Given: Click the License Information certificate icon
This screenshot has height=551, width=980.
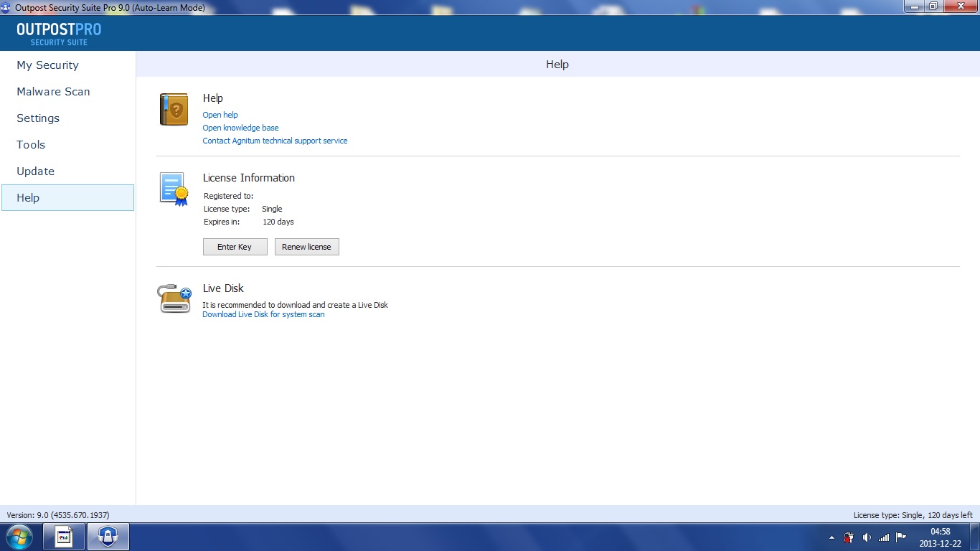Looking at the screenshot, I should point(174,189).
